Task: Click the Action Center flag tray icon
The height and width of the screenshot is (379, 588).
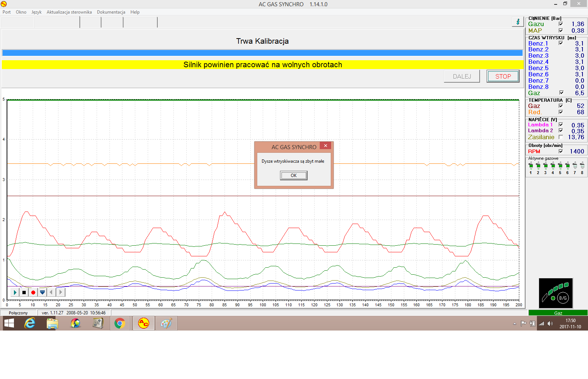Action: (x=524, y=324)
